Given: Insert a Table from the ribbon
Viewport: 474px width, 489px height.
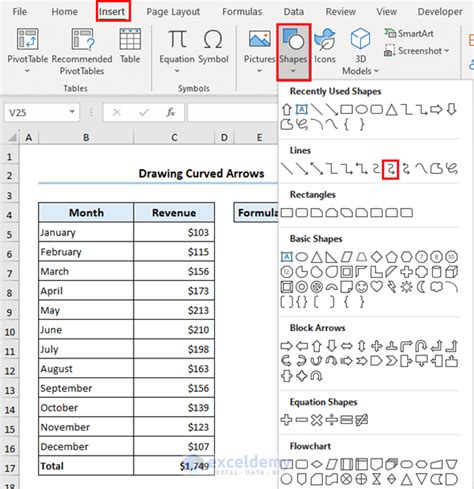Looking at the screenshot, I should tap(130, 46).
